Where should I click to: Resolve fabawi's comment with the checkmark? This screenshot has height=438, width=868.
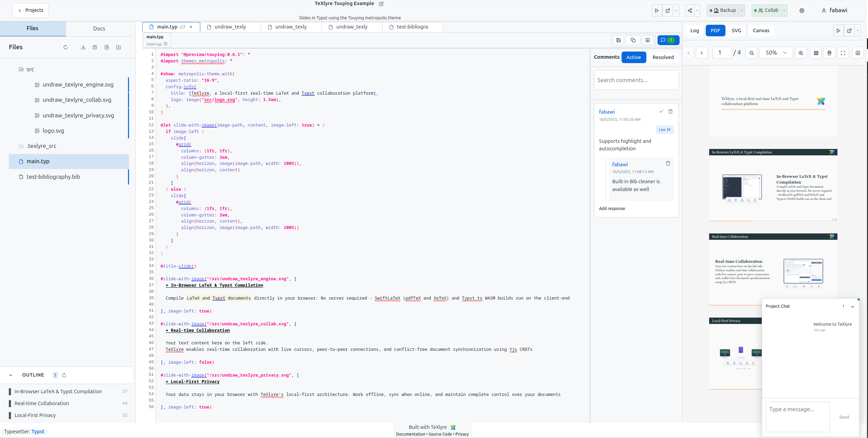coord(661,111)
